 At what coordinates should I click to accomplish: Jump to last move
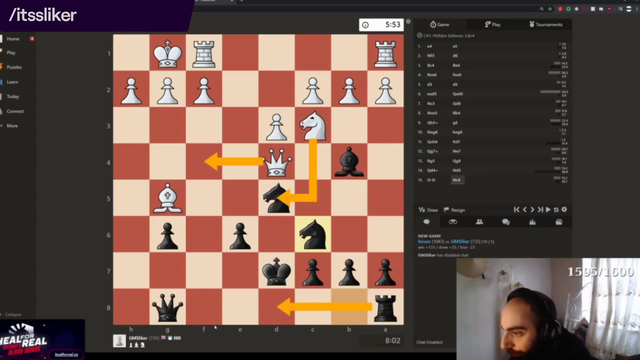(x=540, y=209)
